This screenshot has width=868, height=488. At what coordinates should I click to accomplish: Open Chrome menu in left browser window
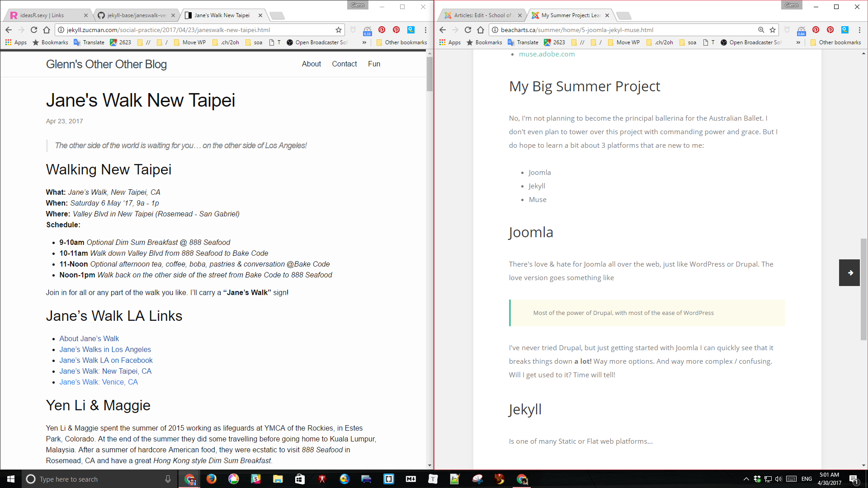tap(425, 30)
